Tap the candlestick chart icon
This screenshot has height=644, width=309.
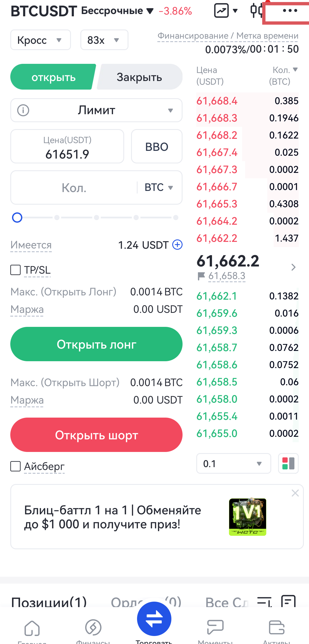point(256,11)
